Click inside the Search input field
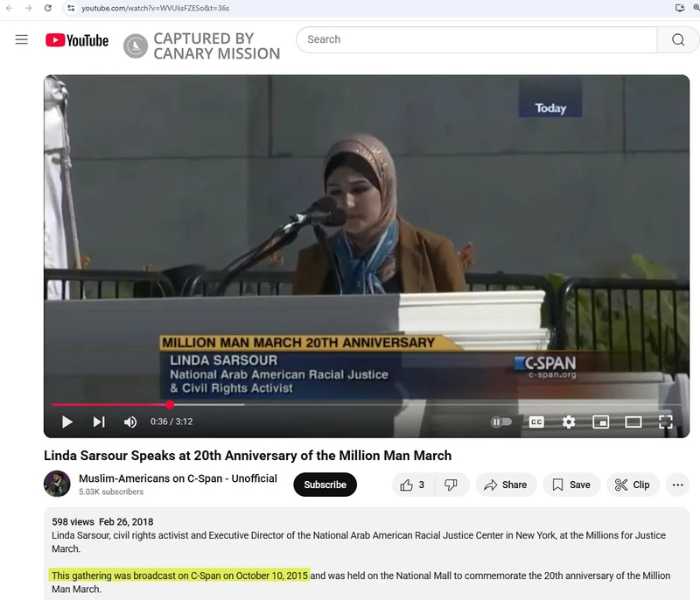 click(x=472, y=39)
